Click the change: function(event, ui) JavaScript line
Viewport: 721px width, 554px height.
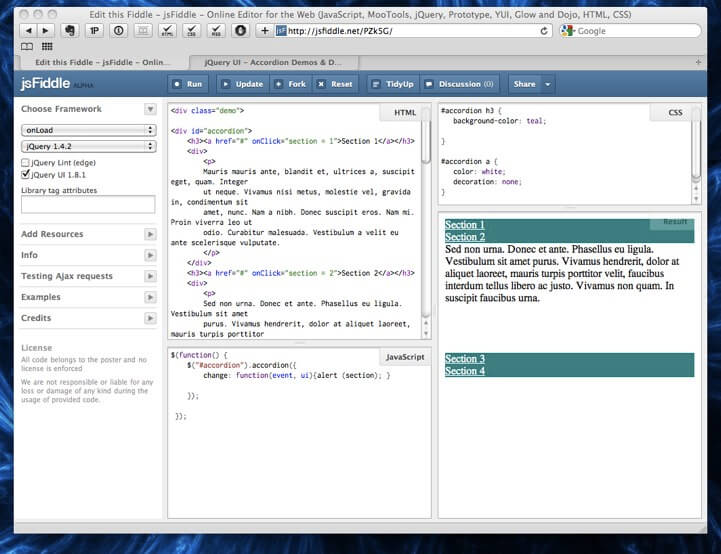pyautogui.click(x=297, y=376)
